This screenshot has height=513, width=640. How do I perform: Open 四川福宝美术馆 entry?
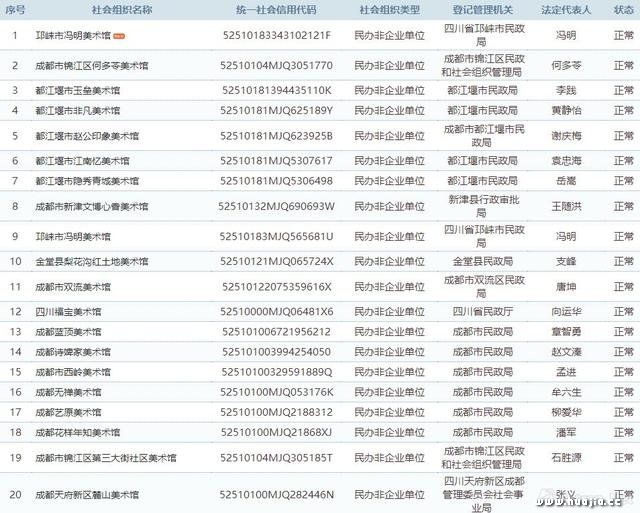click(68, 311)
